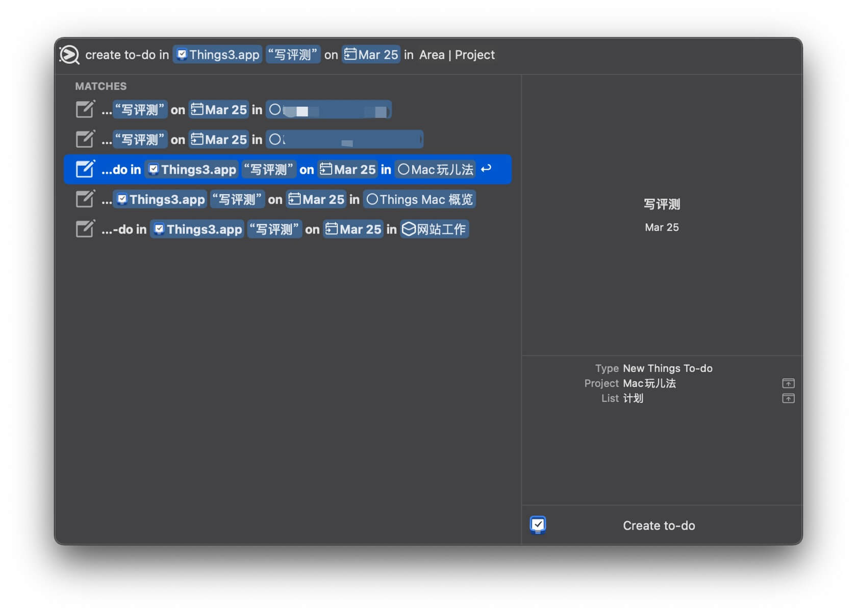This screenshot has width=857, height=616.
Task: Click the Things3.app token in the query bar
Action: pos(218,55)
